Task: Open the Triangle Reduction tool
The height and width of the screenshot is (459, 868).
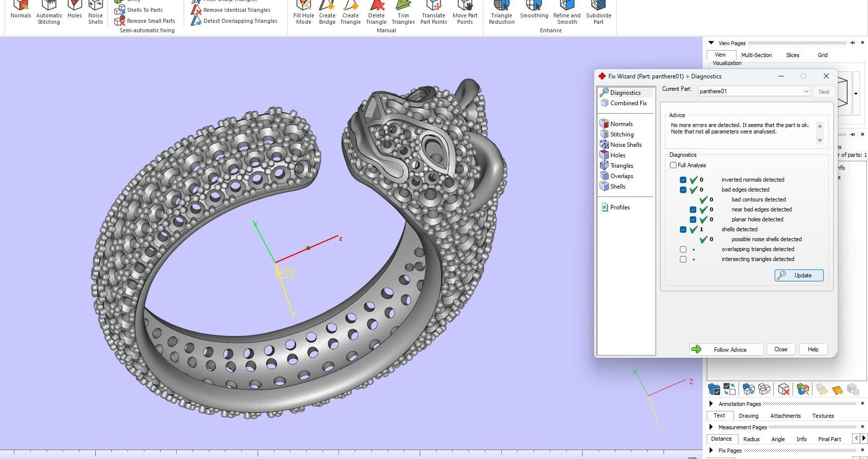Action: coord(502,12)
